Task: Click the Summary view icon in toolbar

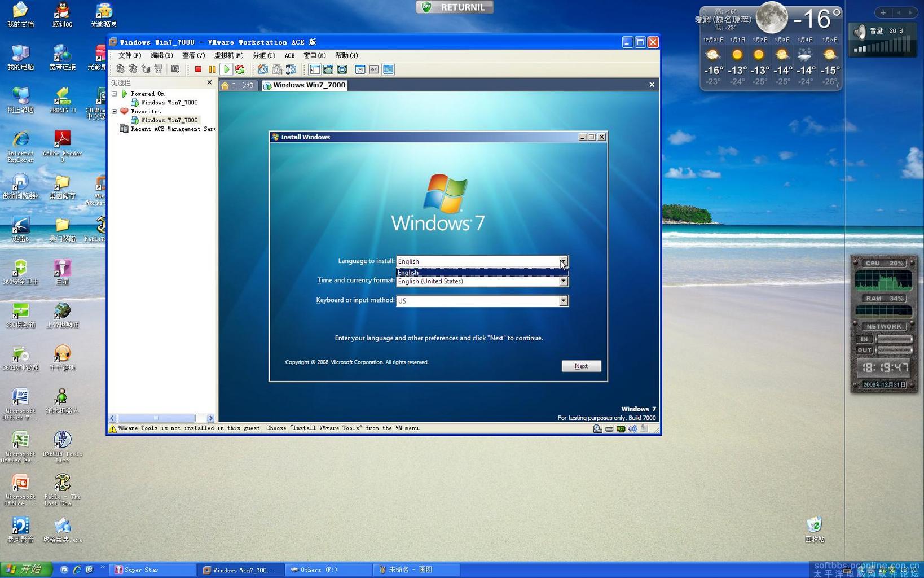Action: click(x=360, y=69)
